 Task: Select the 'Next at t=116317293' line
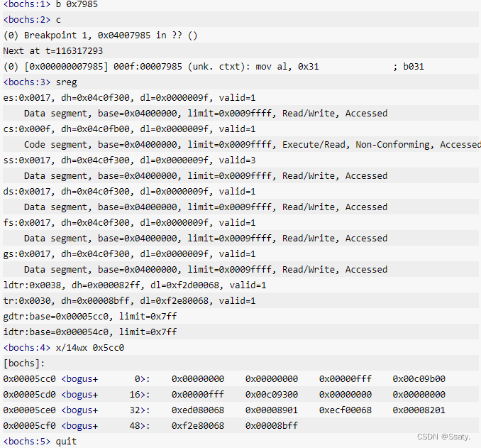53,51
